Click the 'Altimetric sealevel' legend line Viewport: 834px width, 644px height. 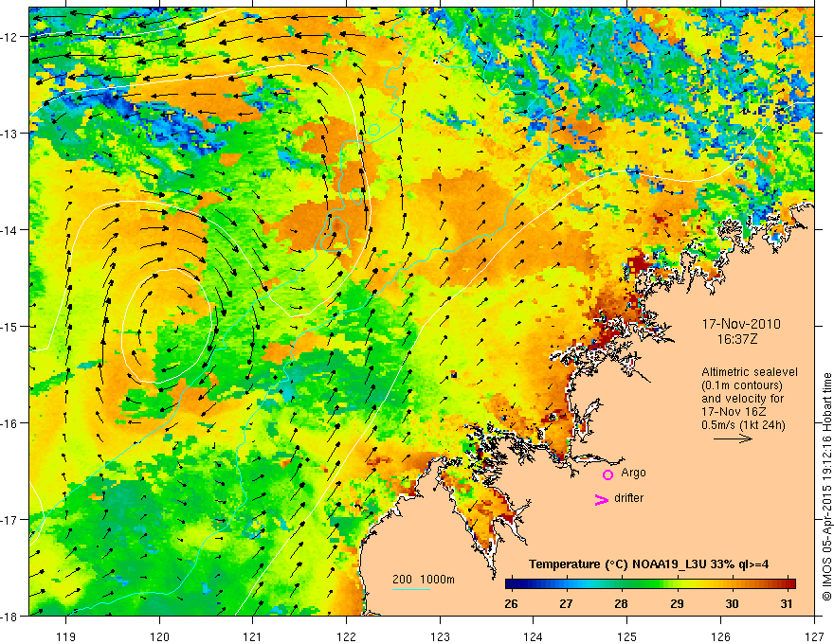(x=750, y=372)
